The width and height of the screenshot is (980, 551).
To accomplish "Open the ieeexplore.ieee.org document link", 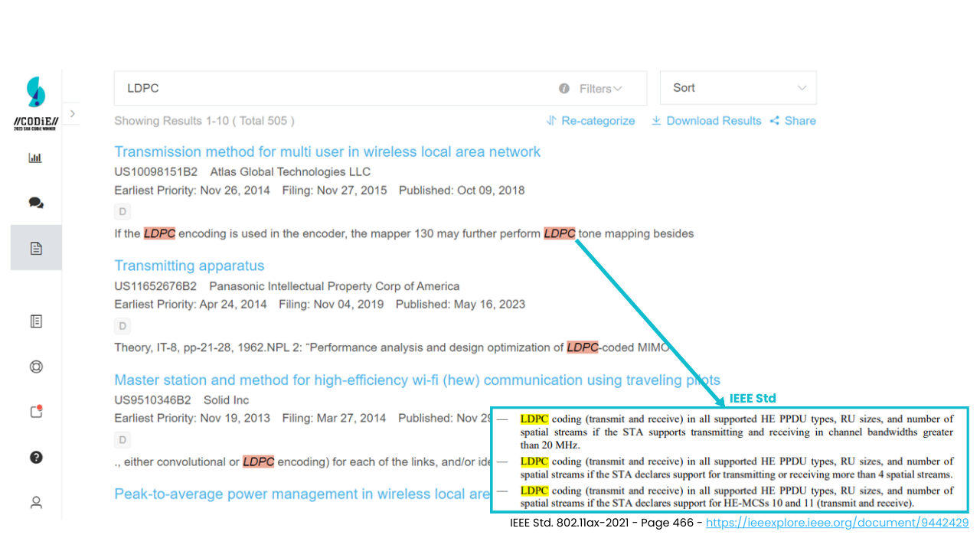I will click(838, 523).
